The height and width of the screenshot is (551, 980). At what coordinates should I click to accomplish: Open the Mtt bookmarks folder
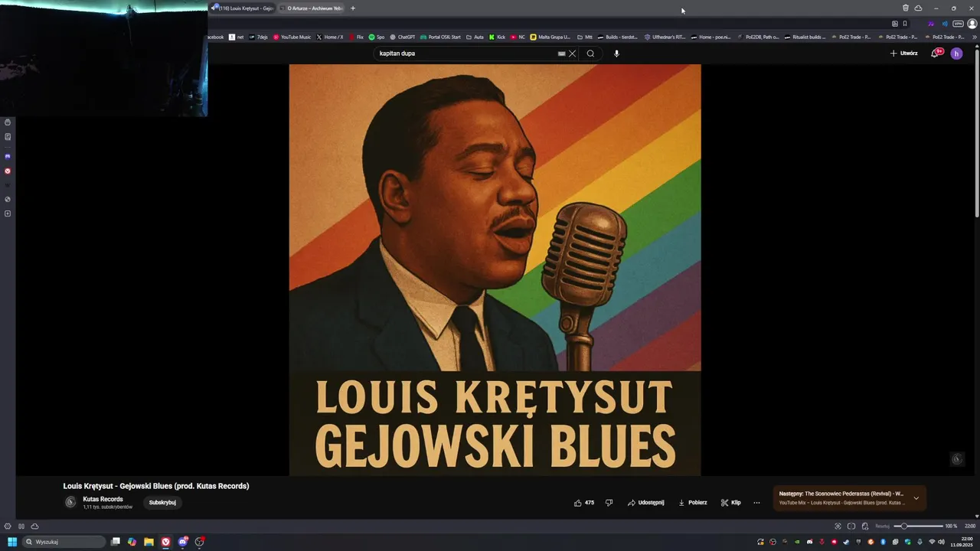point(584,37)
